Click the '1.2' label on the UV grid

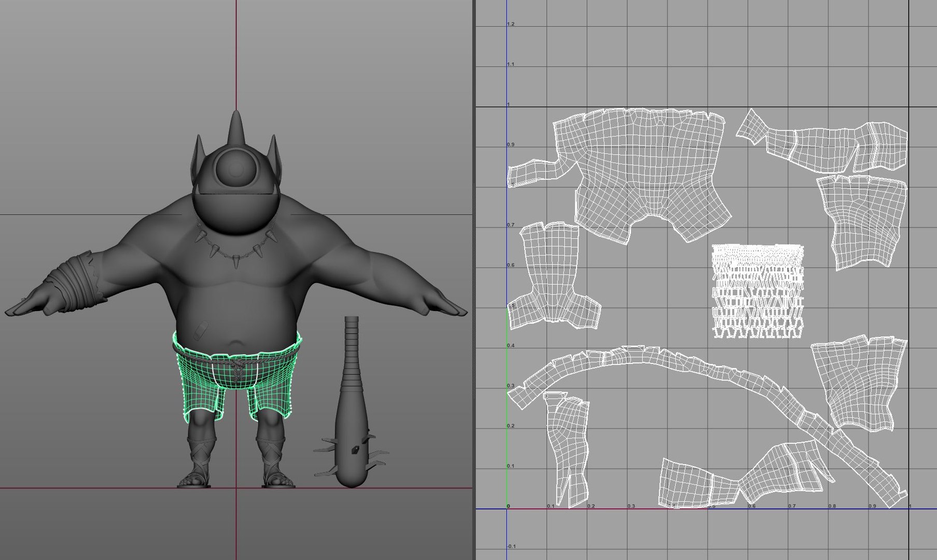coord(511,24)
